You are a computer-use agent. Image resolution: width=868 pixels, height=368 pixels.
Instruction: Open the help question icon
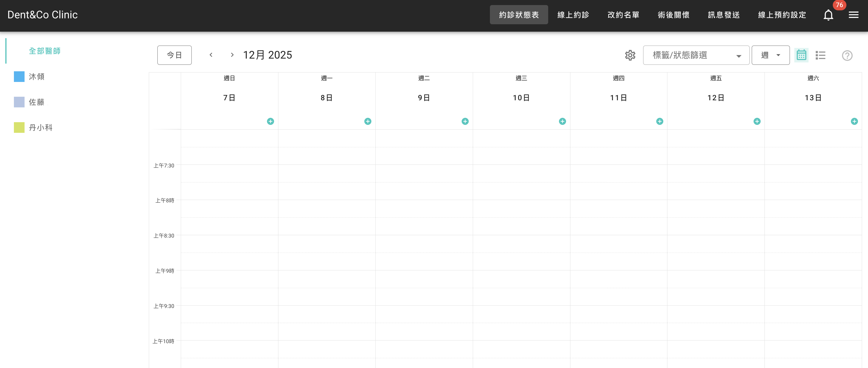847,56
